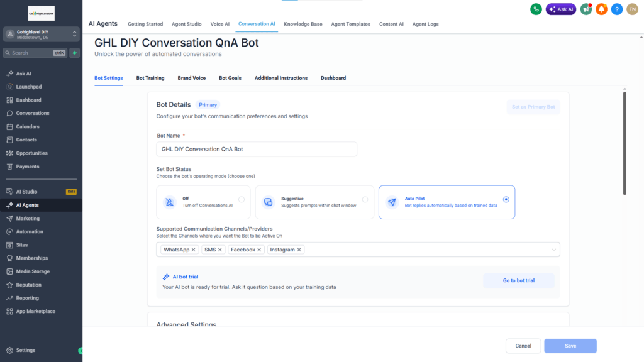Click the Bot Settings tab
Screen dimensions: 644x362
click(x=108, y=78)
